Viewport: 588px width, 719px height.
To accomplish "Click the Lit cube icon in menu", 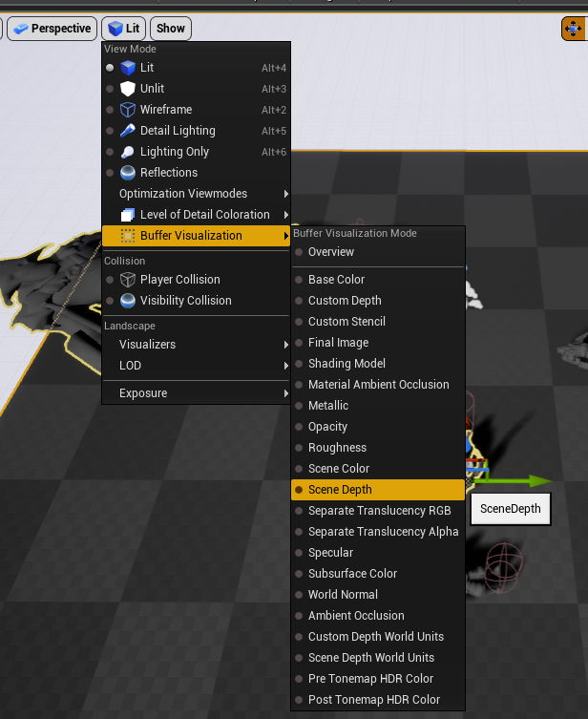I will [x=128, y=68].
